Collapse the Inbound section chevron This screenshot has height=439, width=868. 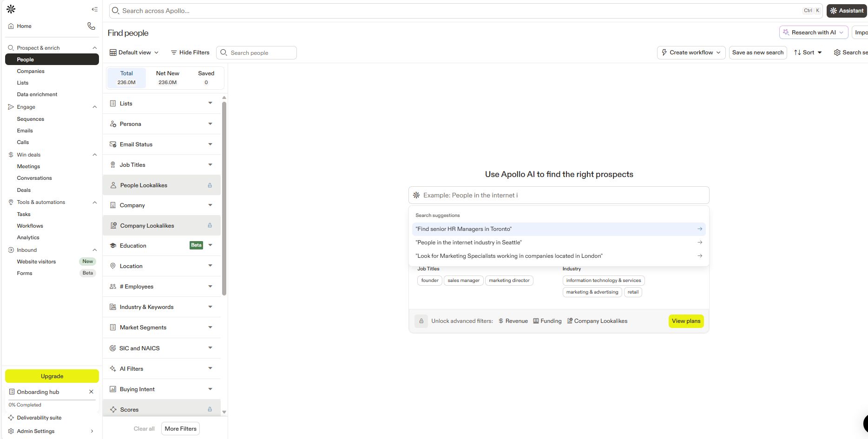(x=95, y=250)
